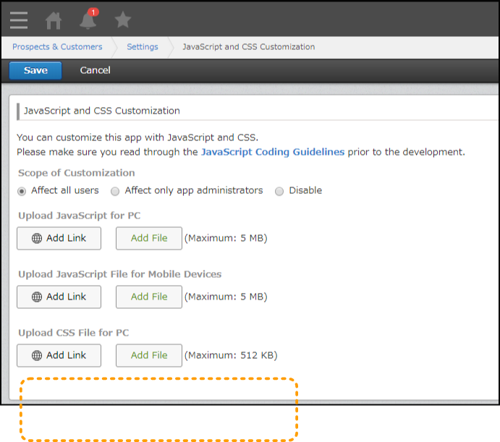Open the favorites star icon
The height and width of the screenshot is (442, 500).
click(123, 20)
